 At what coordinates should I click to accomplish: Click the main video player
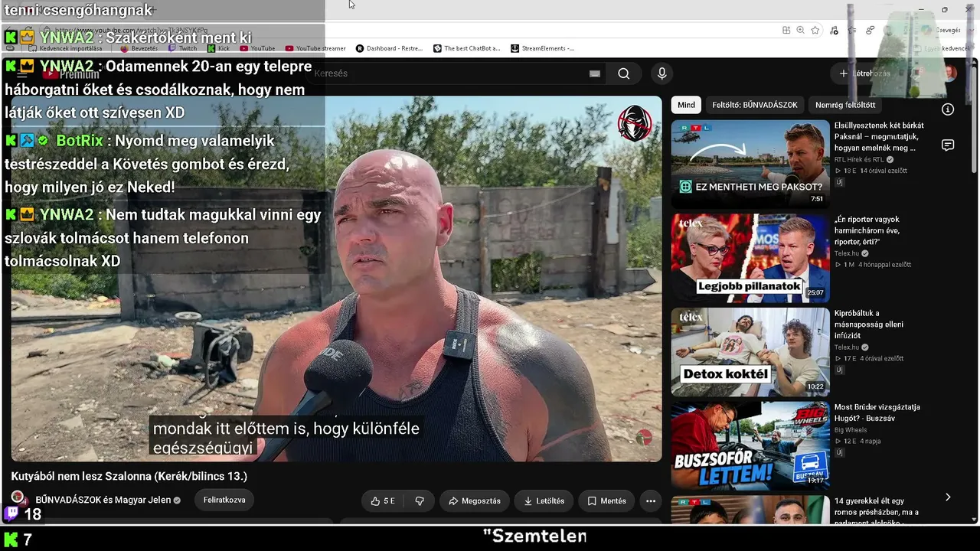point(336,279)
